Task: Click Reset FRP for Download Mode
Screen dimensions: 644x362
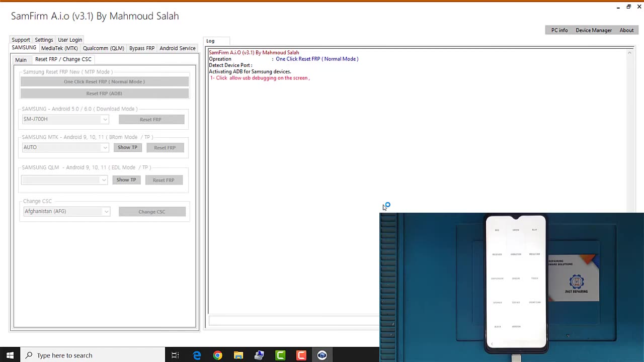Action: tap(151, 120)
